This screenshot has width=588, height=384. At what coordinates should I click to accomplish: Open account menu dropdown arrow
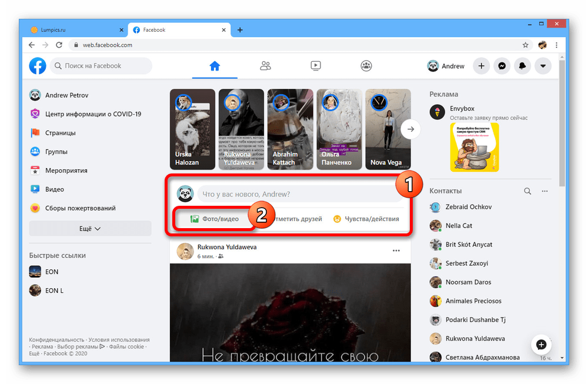tap(543, 66)
